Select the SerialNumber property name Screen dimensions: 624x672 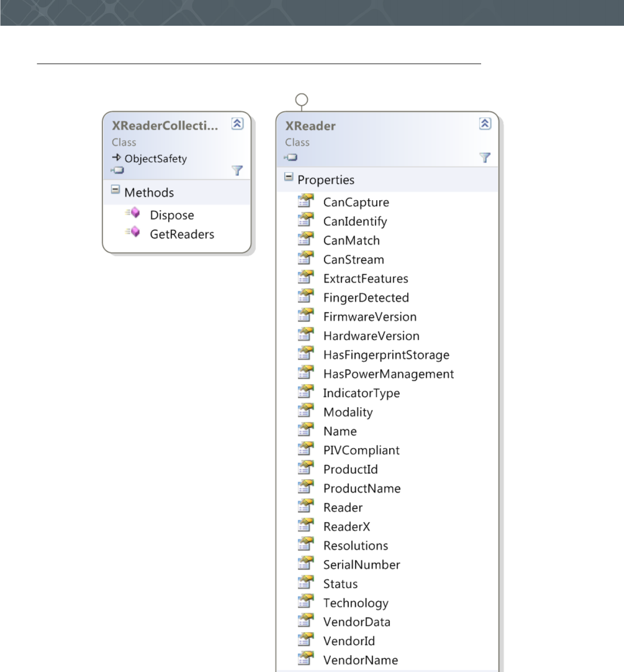click(361, 565)
